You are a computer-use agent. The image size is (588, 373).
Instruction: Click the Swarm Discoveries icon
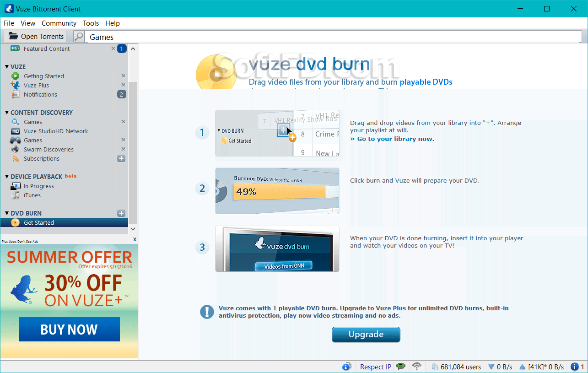(15, 149)
